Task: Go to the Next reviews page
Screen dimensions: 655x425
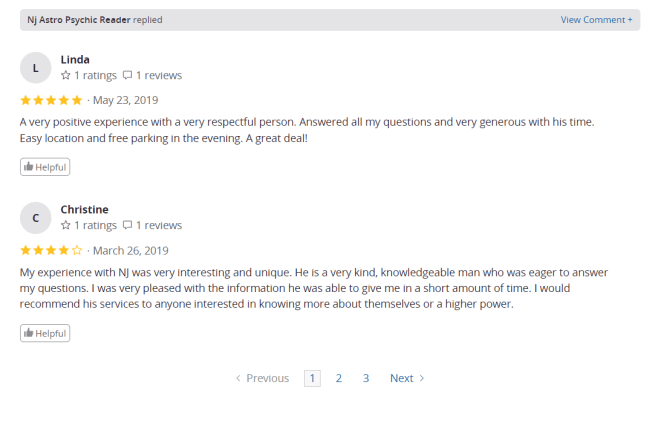Action: [x=402, y=378]
